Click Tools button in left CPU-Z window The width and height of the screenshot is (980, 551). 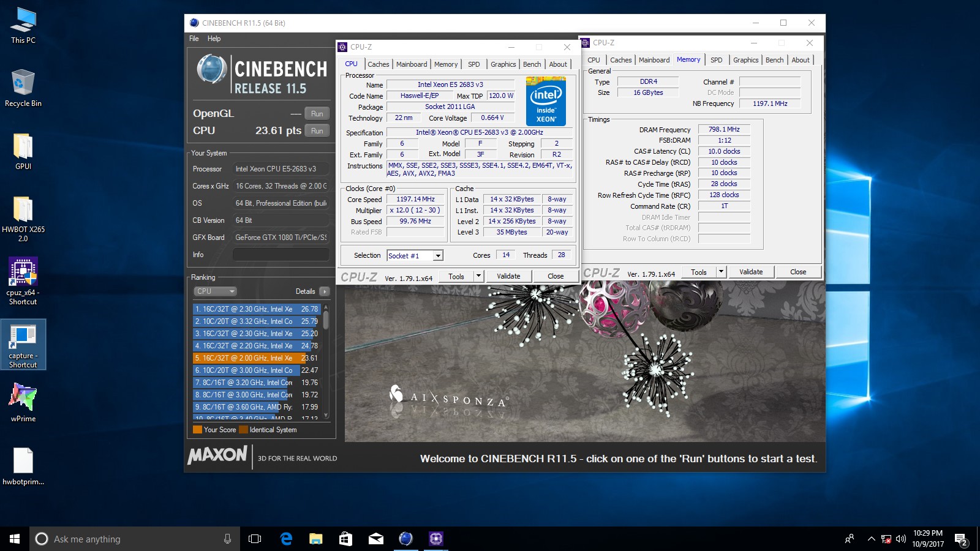456,276
